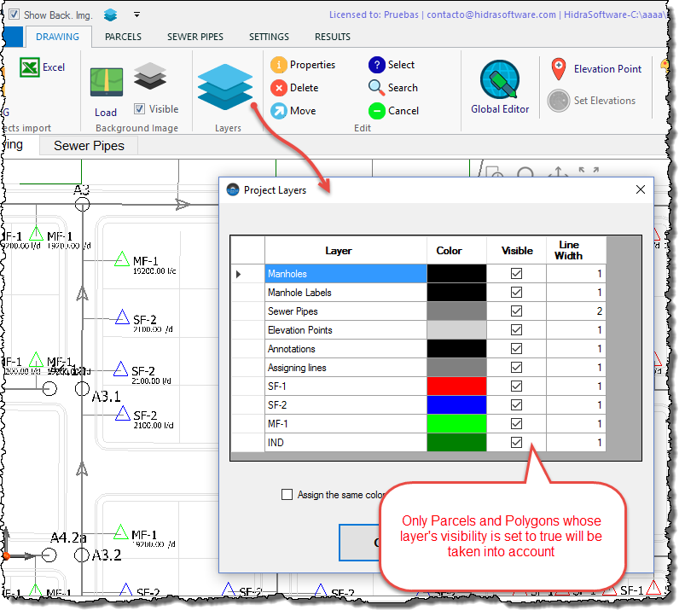Click the red color swatch for SF-1
The height and width of the screenshot is (616, 685).
456,386
